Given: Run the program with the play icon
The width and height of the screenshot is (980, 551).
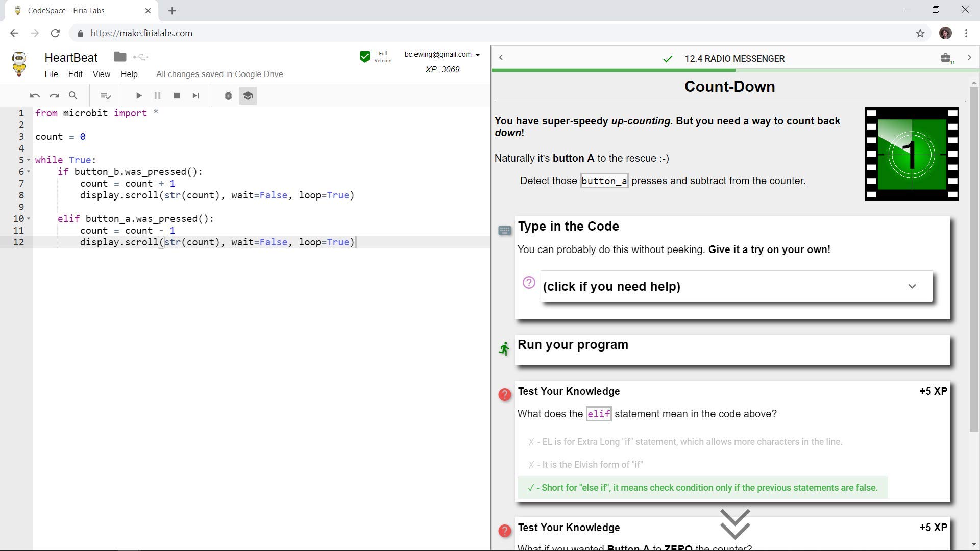Looking at the screenshot, I should [138, 96].
